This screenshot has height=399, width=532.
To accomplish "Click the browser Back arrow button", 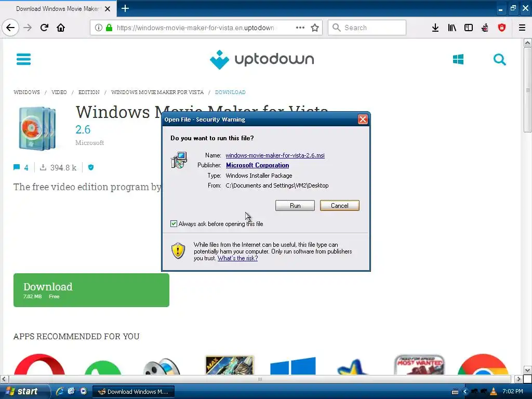I will tap(10, 28).
